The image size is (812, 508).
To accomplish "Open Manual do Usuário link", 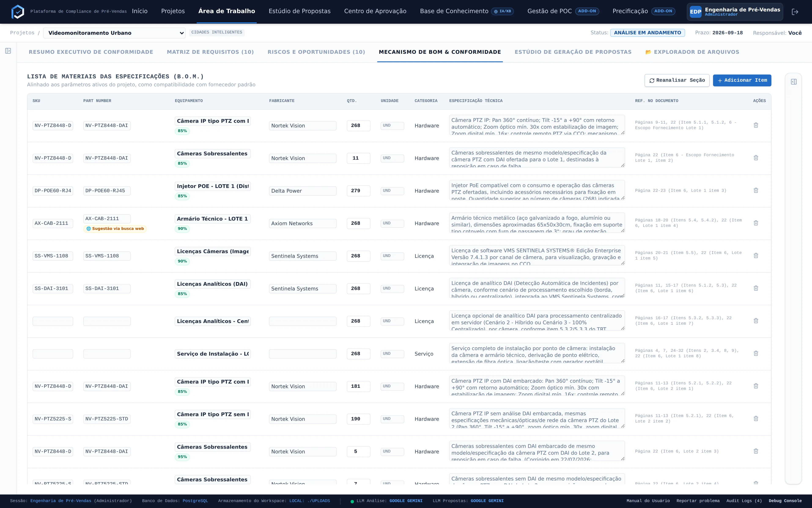I will click(x=648, y=501).
